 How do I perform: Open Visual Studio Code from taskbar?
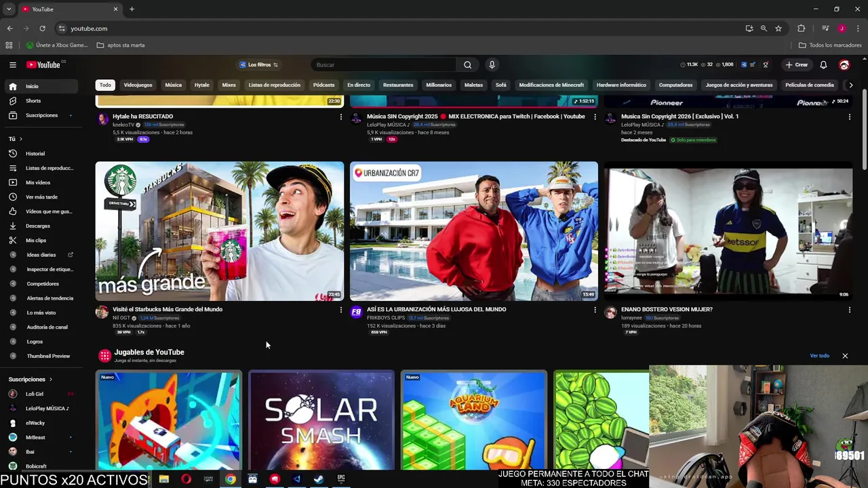(x=296, y=479)
